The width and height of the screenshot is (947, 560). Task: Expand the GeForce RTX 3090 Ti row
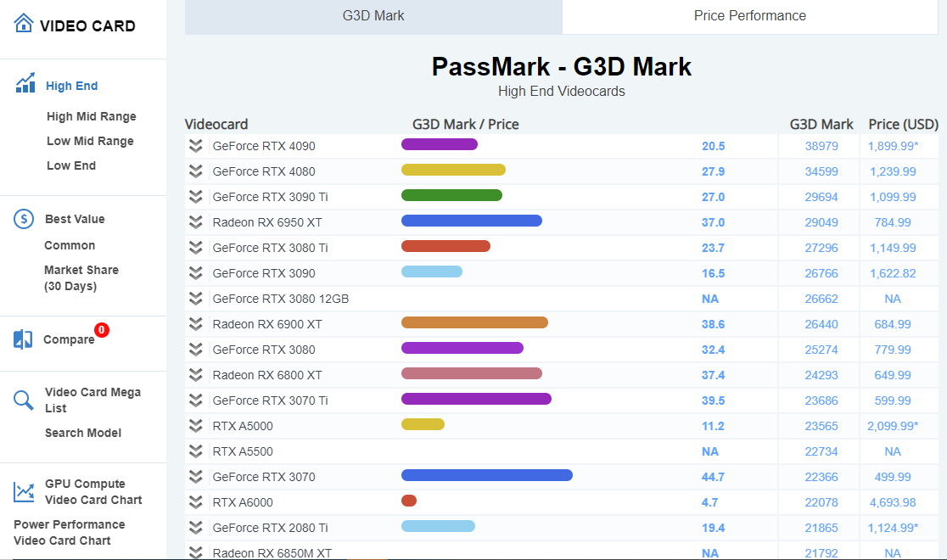(195, 196)
